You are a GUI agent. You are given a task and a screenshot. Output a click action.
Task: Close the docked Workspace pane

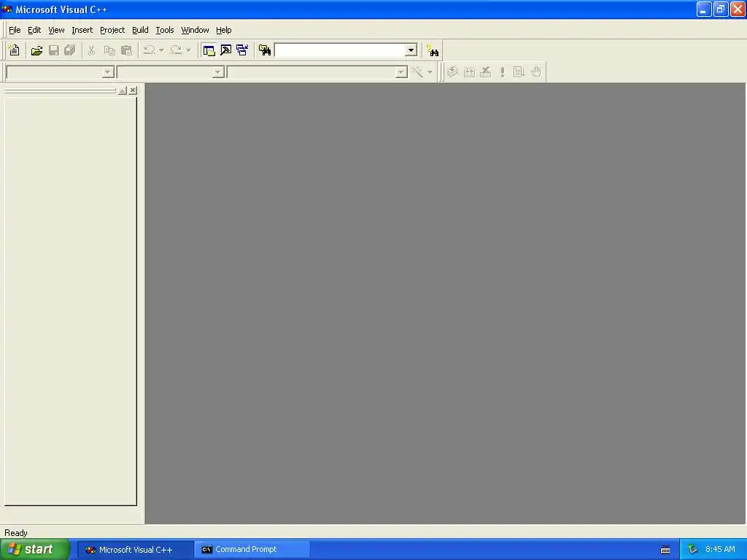point(133,90)
